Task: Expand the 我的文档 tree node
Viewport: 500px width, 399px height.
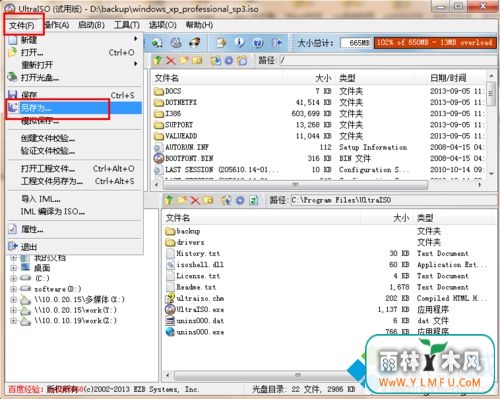Action: (13, 257)
